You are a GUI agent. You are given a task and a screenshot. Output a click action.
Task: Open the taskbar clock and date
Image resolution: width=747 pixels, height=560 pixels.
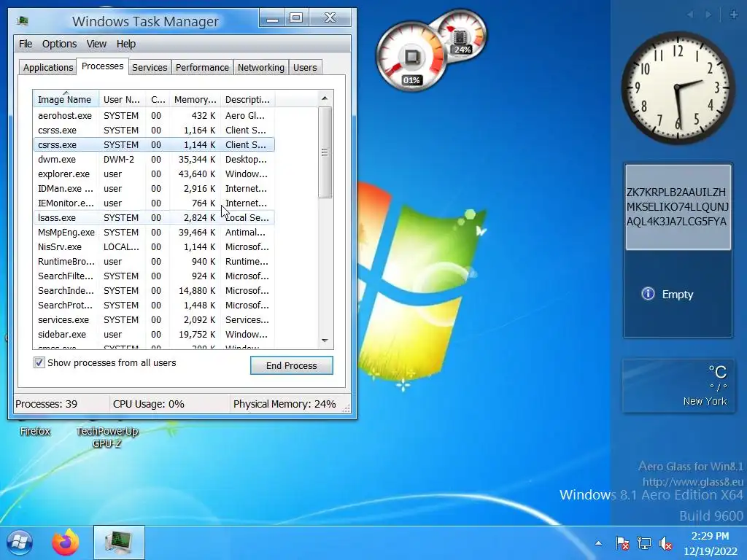[710, 543]
